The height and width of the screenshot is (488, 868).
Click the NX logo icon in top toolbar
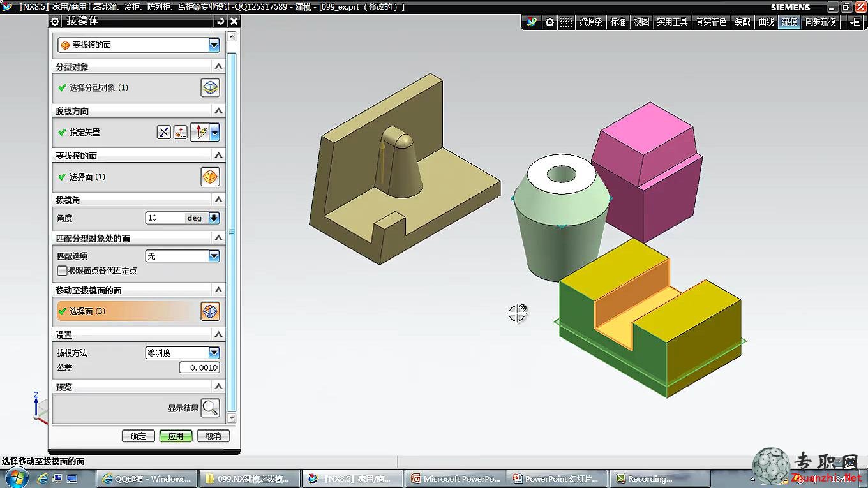point(532,22)
